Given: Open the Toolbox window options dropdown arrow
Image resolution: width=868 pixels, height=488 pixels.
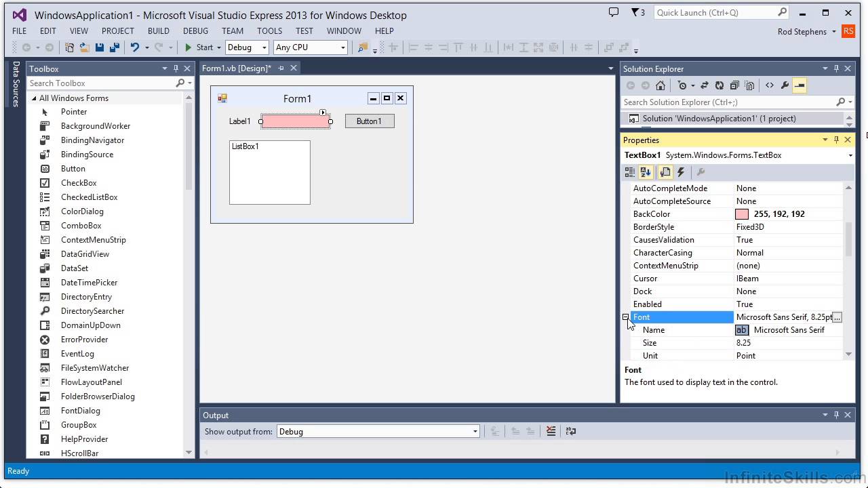Looking at the screenshot, I should tap(164, 68).
